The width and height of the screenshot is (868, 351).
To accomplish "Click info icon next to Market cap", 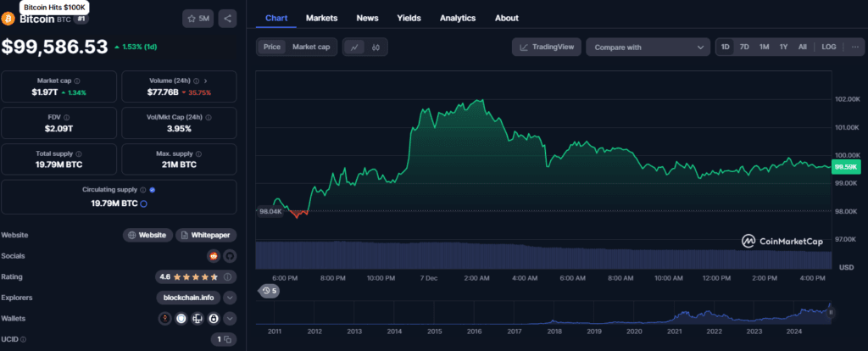I will click(x=77, y=81).
